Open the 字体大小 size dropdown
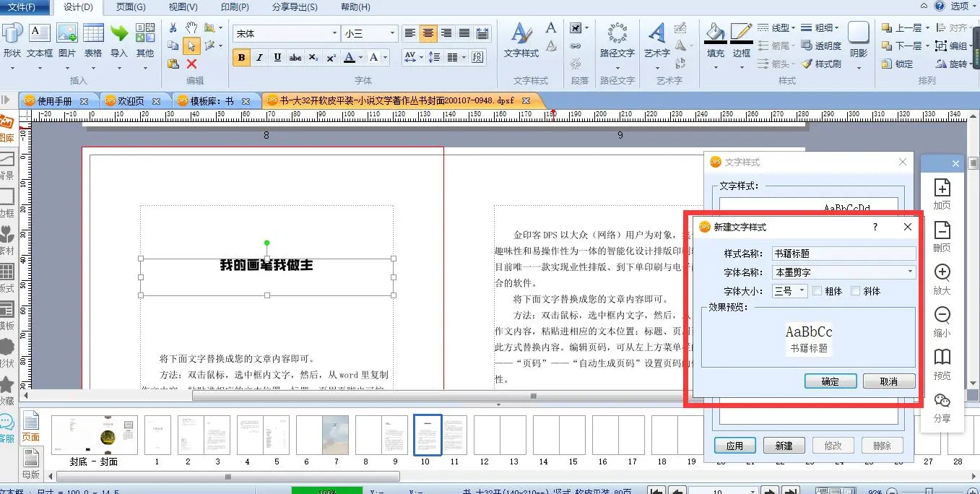 pyautogui.click(x=802, y=291)
